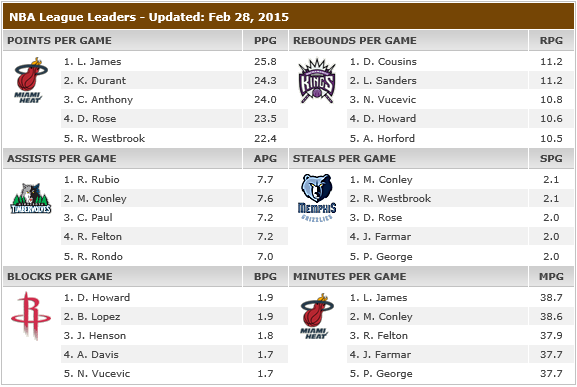
Task: Click D. Howard in the blocks list
Action: click(103, 298)
